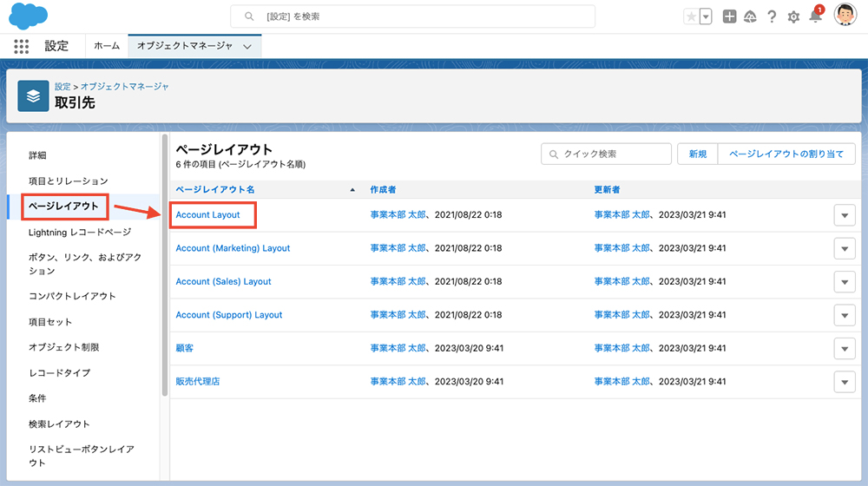This screenshot has width=868, height=486.
Task: Open the 販売代理店 page layout link
Action: pos(198,381)
